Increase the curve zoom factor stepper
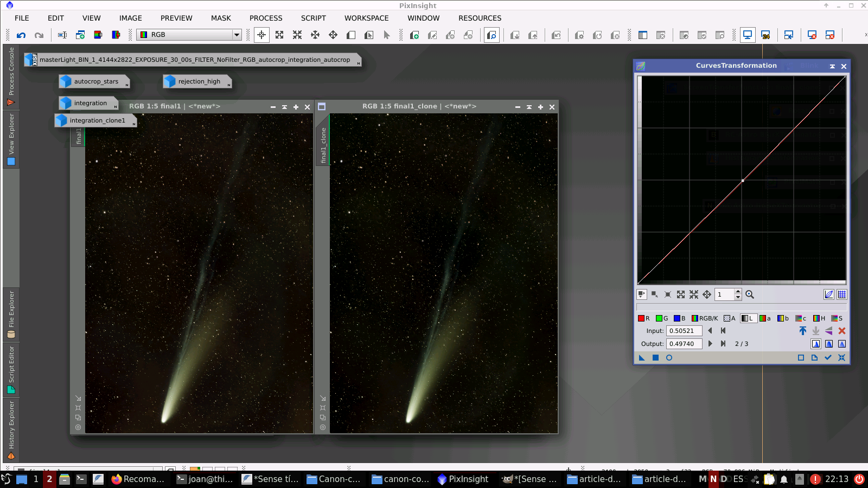The height and width of the screenshot is (488, 868). coord(738,292)
